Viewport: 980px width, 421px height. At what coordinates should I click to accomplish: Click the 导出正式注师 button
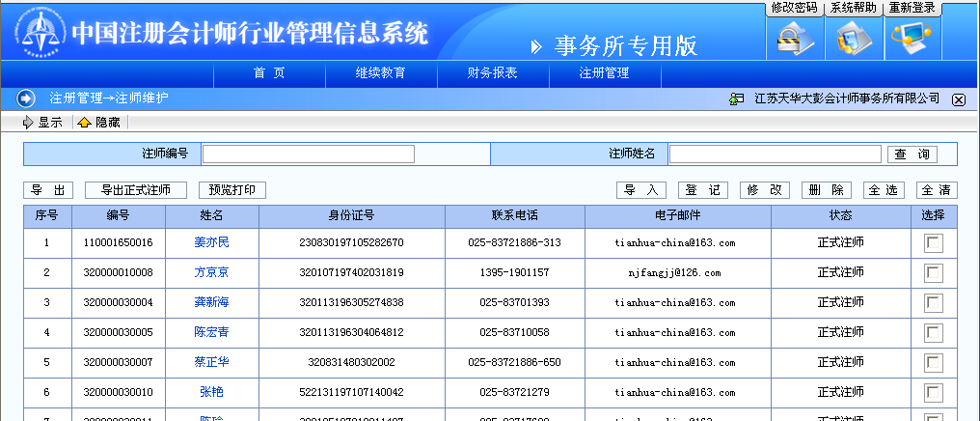pyautogui.click(x=136, y=190)
